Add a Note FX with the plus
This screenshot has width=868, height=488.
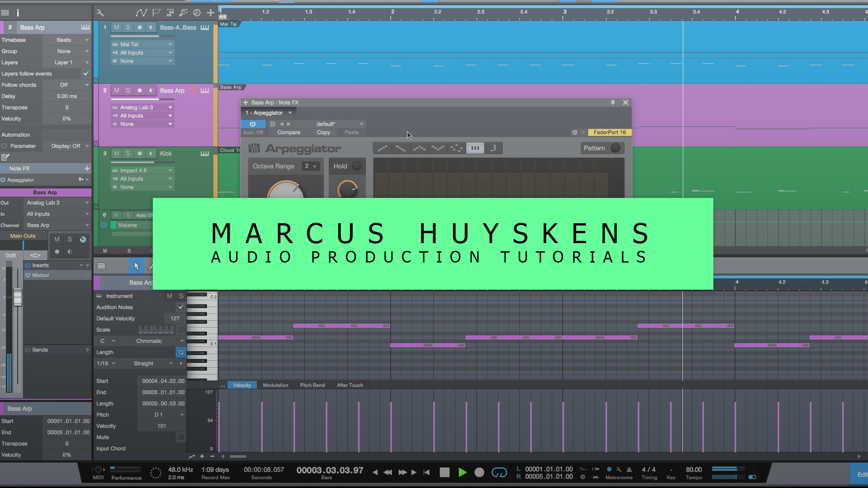pyautogui.click(x=87, y=168)
